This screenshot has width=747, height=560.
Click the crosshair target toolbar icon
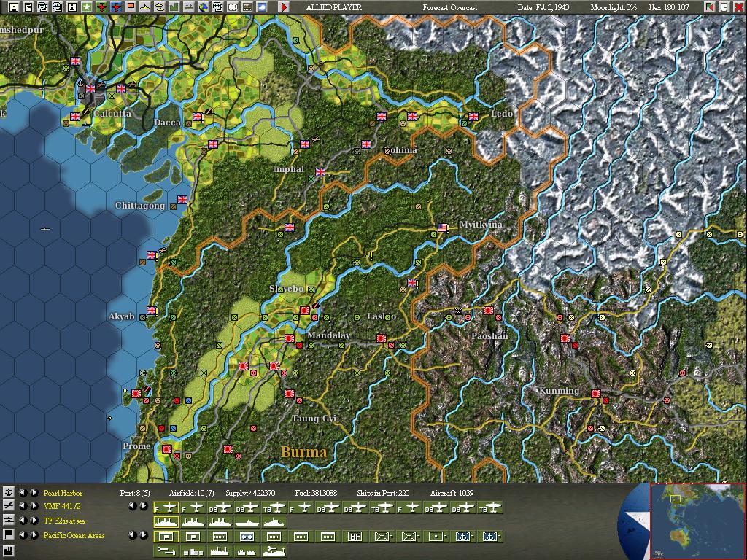pos(217,7)
